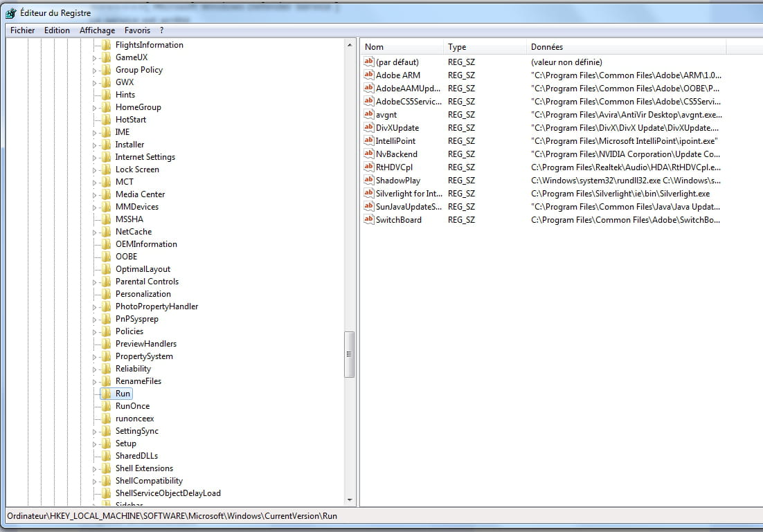This screenshot has width=763, height=532.
Task: Sort values by the Données column header
Action: pyautogui.click(x=626, y=46)
